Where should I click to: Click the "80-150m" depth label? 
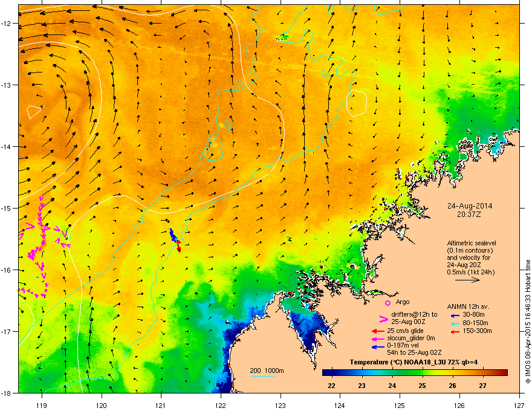[475, 323]
